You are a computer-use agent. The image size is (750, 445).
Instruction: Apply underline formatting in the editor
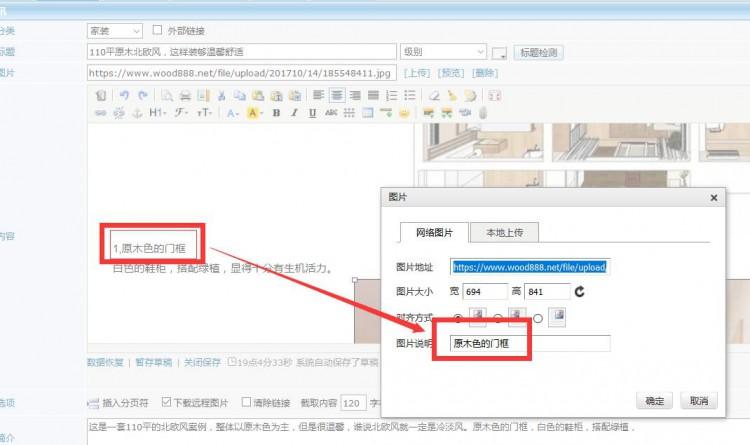(313, 114)
